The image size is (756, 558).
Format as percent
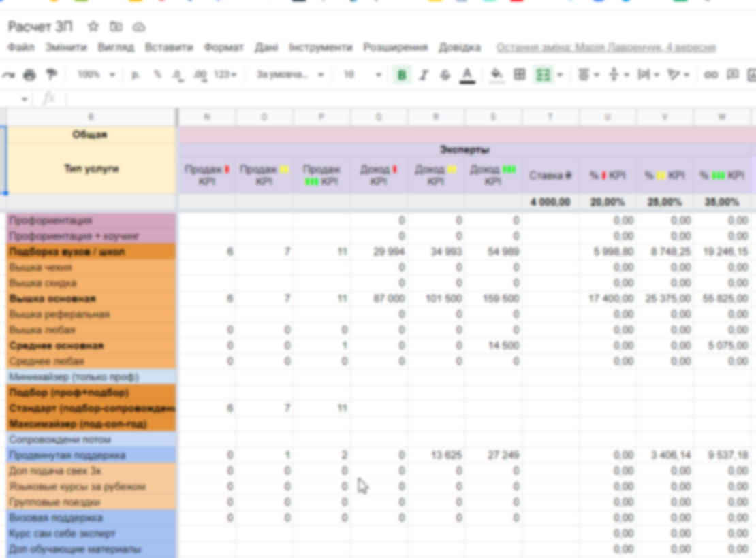pos(157,75)
